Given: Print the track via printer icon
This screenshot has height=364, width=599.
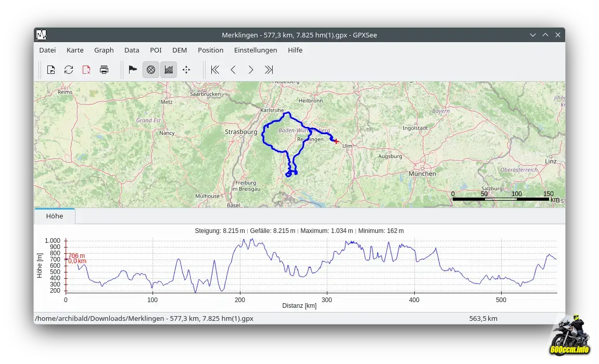Looking at the screenshot, I should [x=104, y=70].
